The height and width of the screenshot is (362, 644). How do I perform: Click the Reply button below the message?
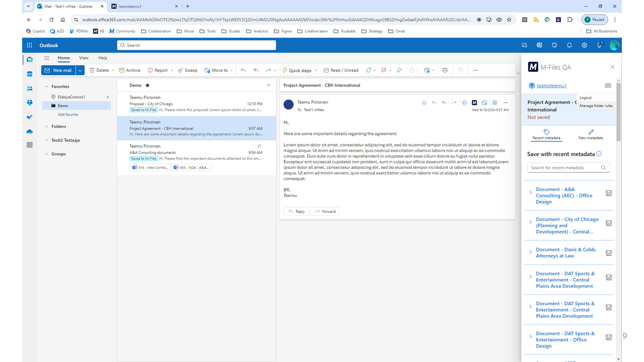click(296, 211)
